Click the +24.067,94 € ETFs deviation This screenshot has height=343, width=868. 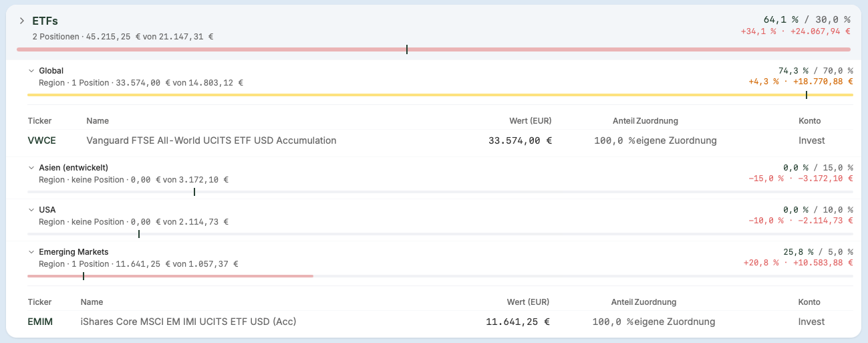(x=821, y=31)
